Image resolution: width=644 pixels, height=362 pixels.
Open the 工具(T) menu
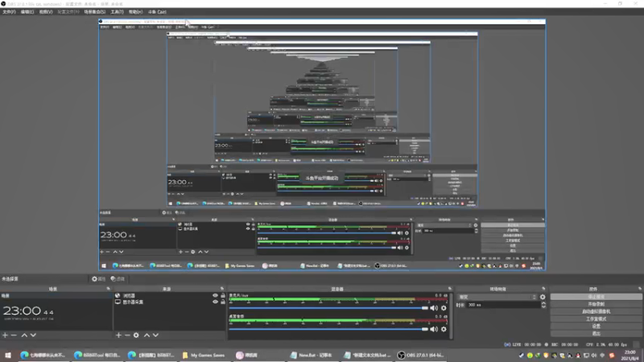pos(117,12)
